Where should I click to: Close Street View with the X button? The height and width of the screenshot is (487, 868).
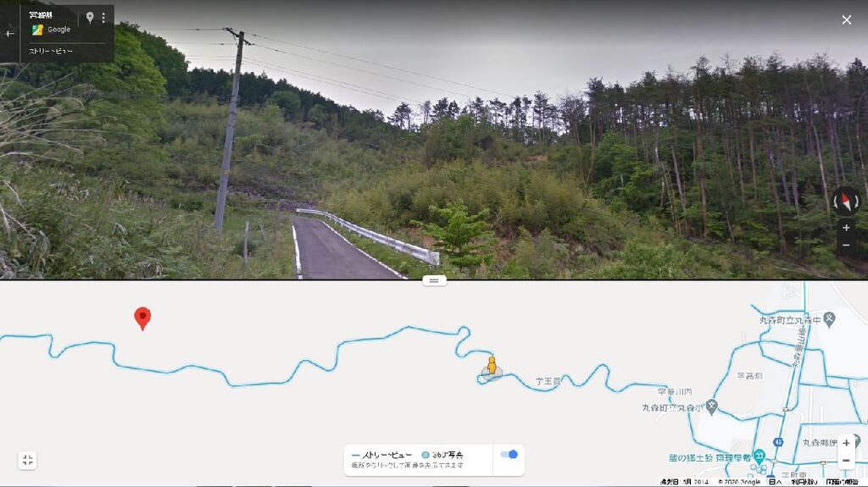pos(847,20)
